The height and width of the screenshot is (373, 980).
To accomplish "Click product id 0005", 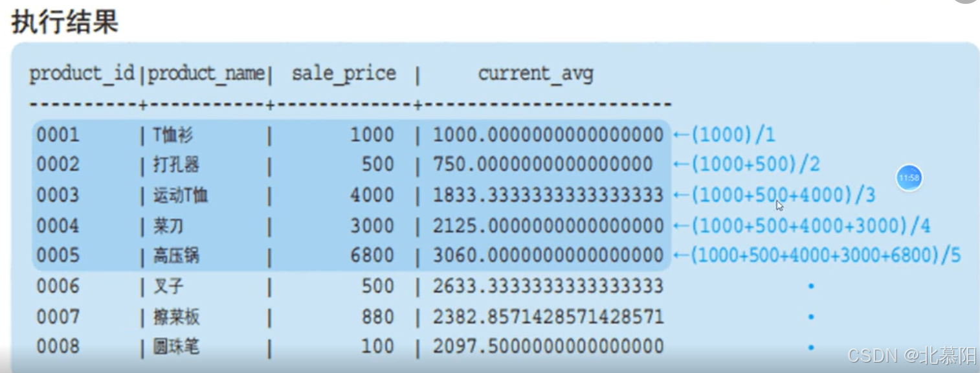I will click(x=58, y=255).
